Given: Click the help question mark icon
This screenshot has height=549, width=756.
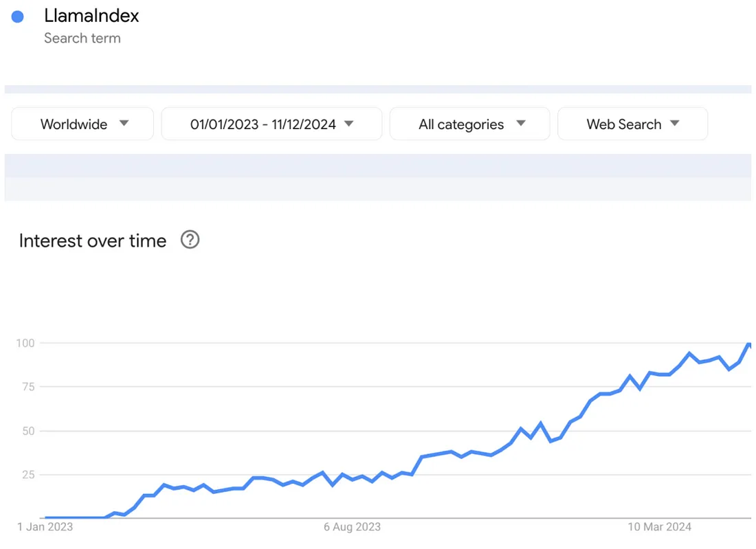Looking at the screenshot, I should point(190,240).
